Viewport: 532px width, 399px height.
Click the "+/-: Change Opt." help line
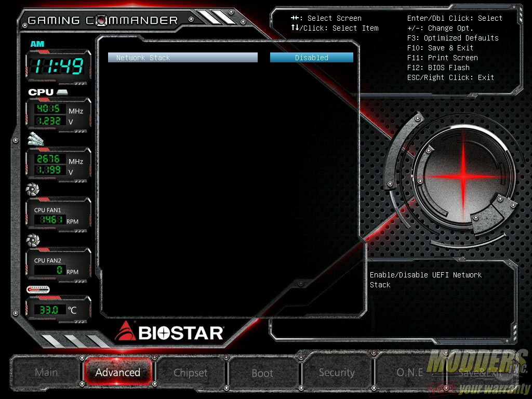point(440,28)
